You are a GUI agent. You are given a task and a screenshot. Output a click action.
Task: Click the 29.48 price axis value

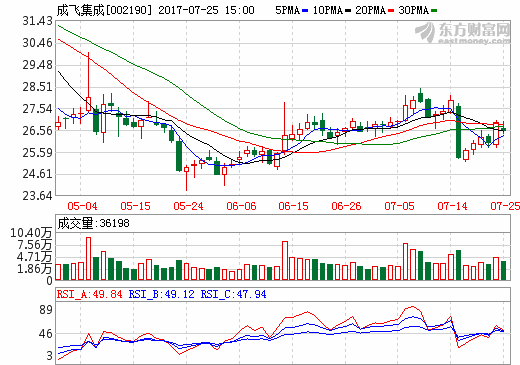point(38,65)
